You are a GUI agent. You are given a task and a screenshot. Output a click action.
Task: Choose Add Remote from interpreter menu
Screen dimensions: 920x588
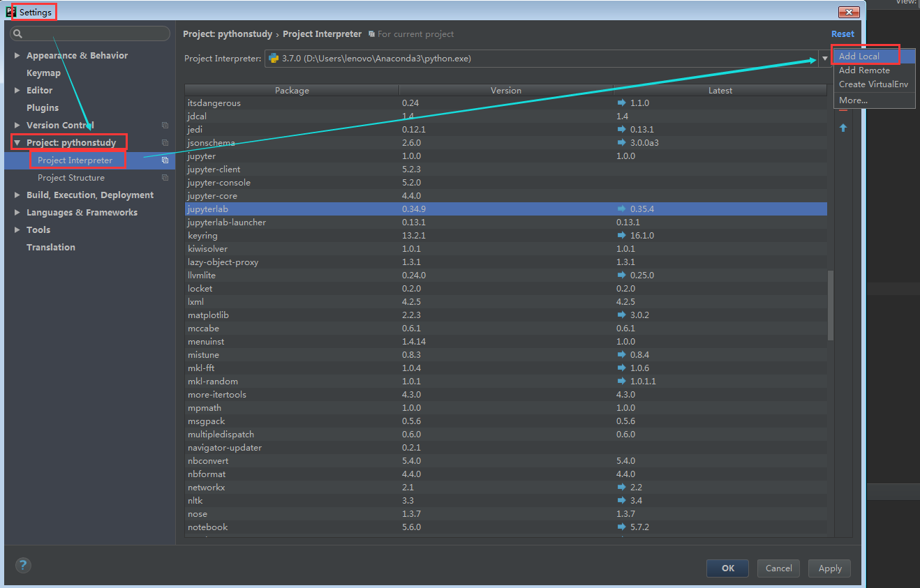click(873, 70)
